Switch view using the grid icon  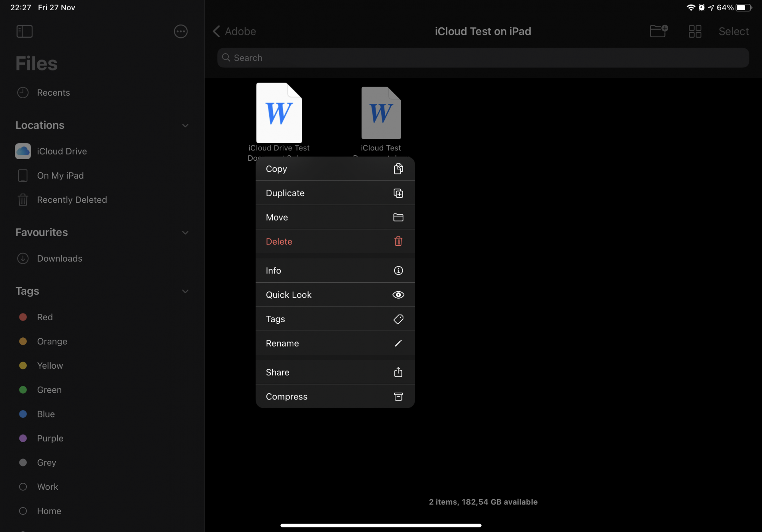[x=695, y=31]
